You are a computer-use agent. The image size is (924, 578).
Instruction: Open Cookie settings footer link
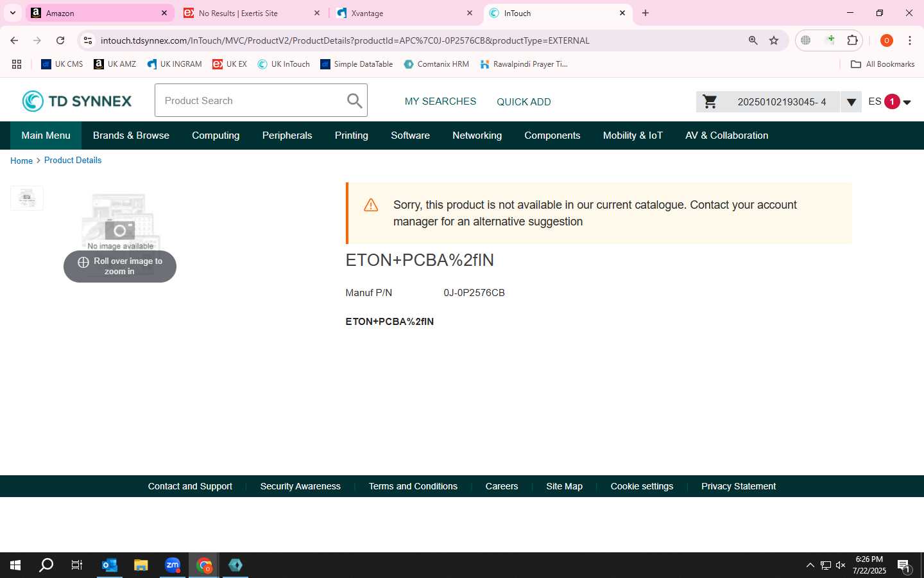[x=642, y=486]
